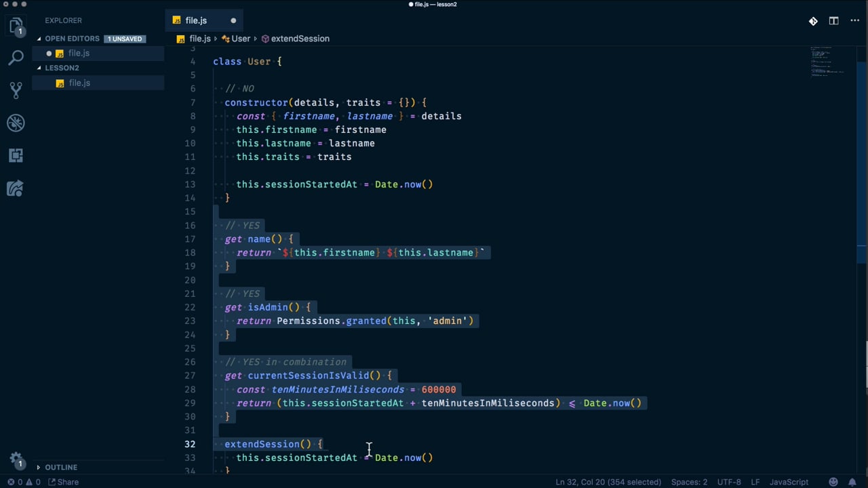Change file encoding via UTF-8
The height and width of the screenshot is (488, 868).
pos(729,482)
